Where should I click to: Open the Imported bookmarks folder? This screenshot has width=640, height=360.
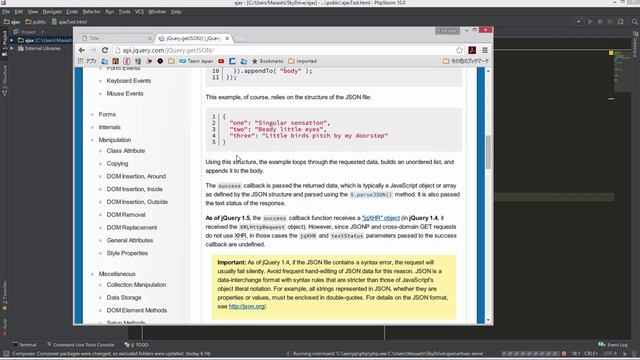pyautogui.click(x=302, y=61)
